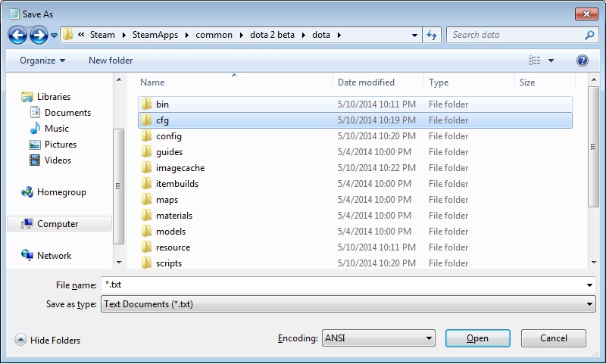Click the Cancel button
The width and height of the screenshot is (606, 364).
click(554, 338)
